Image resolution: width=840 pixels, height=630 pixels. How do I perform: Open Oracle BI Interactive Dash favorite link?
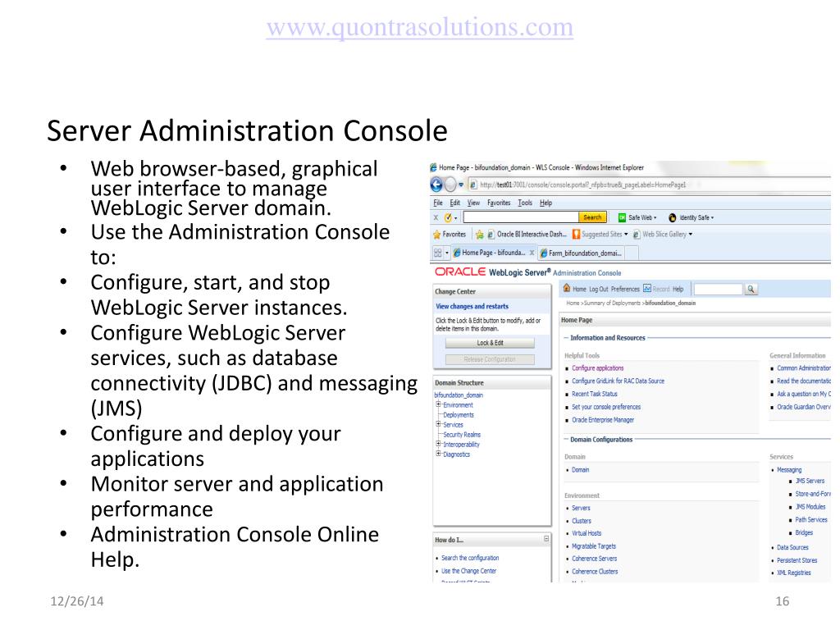pos(527,234)
